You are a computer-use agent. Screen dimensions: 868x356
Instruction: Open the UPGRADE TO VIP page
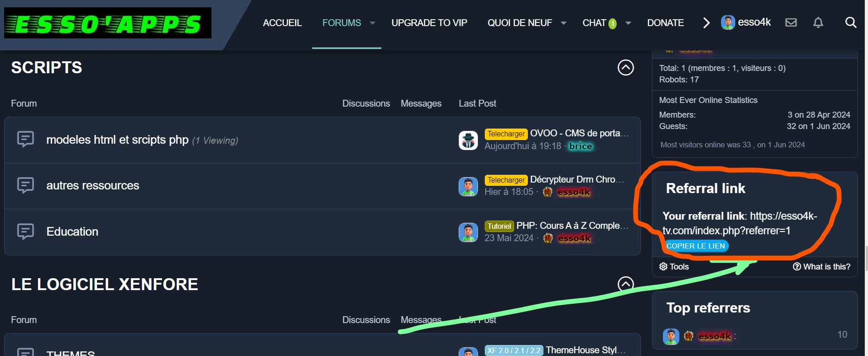pos(429,23)
